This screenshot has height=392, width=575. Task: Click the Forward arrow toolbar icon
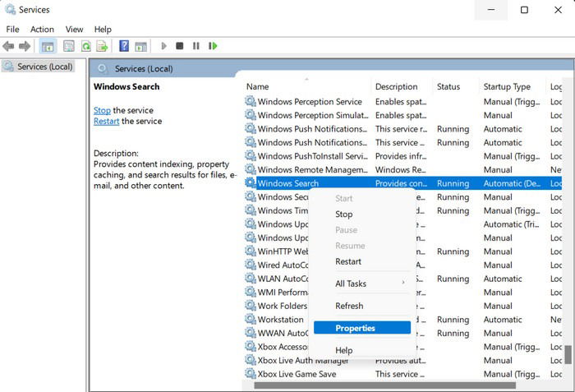25,46
